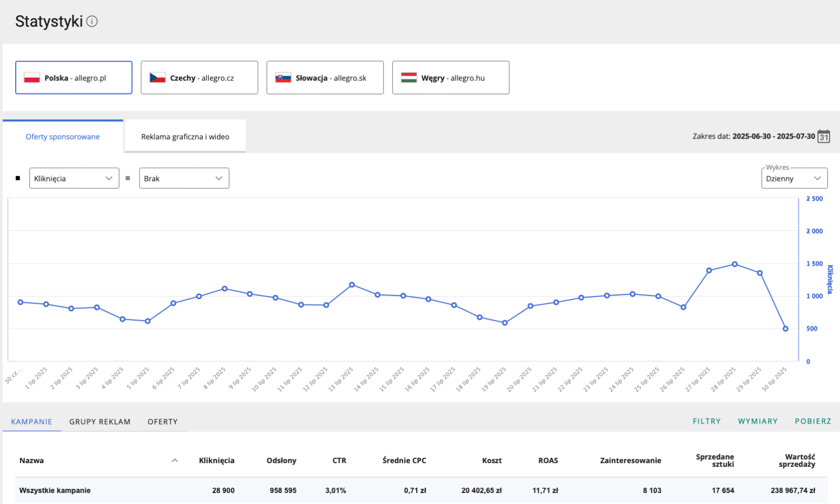Open the OFERTY tab
Screen dimensions: 840x504
coord(162,422)
